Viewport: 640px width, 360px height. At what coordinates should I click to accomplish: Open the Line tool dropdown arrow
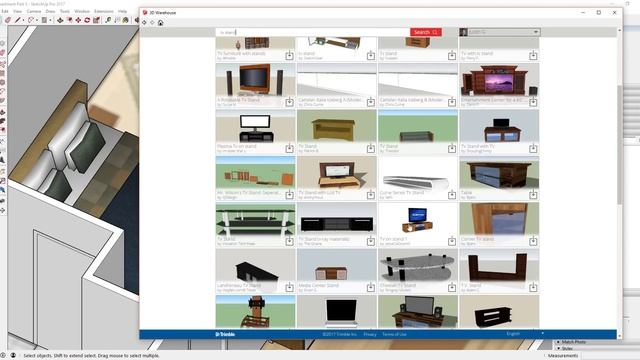click(23, 20)
